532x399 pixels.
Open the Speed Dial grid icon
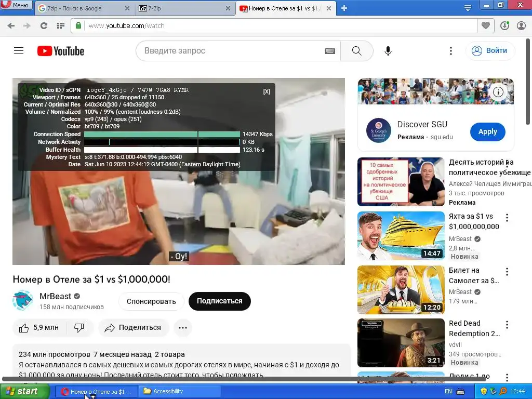[61, 25]
